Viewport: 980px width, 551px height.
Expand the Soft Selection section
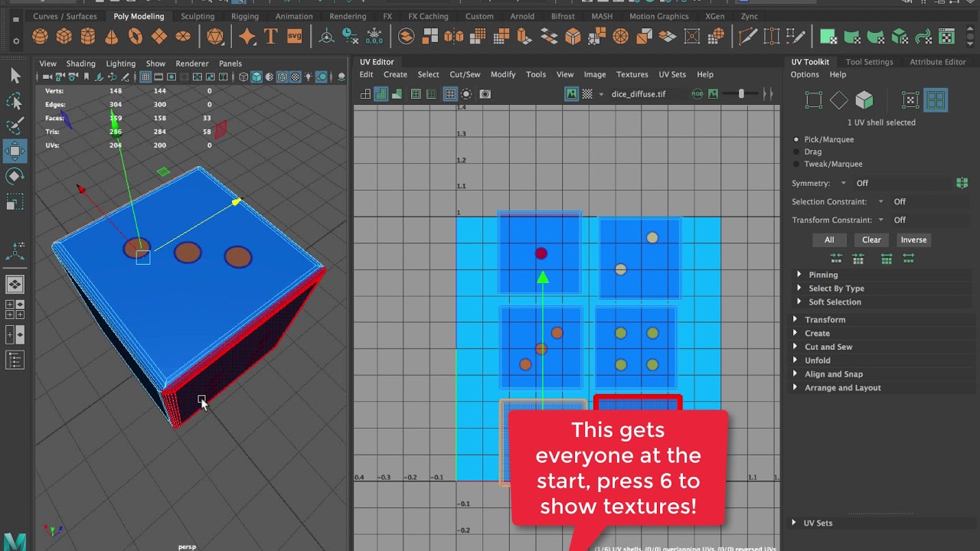835,302
